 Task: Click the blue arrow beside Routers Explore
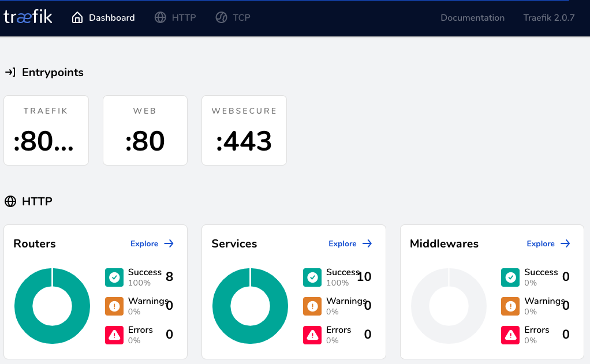[170, 243]
